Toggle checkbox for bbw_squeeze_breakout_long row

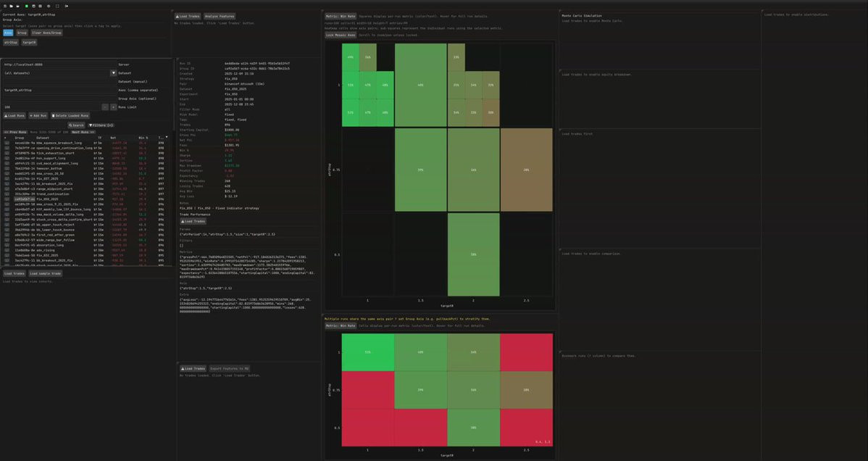point(7,143)
